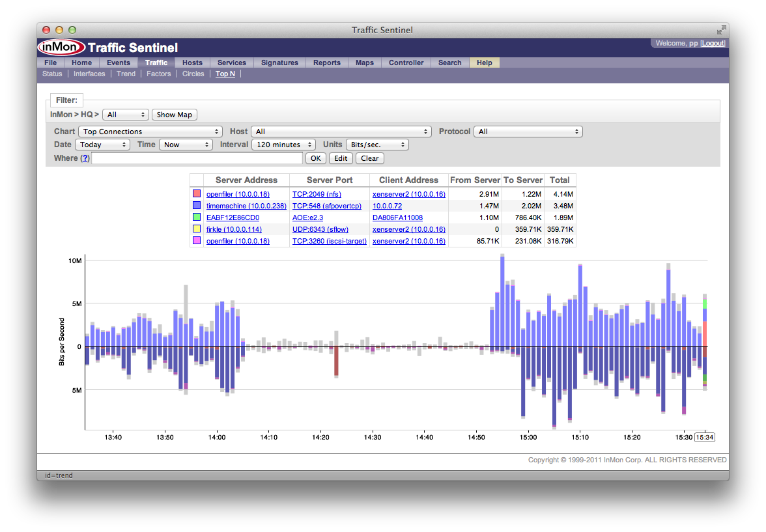Open the Time dropdown set to Now
Image resolution: width=766 pixels, height=532 pixels.
(x=186, y=145)
